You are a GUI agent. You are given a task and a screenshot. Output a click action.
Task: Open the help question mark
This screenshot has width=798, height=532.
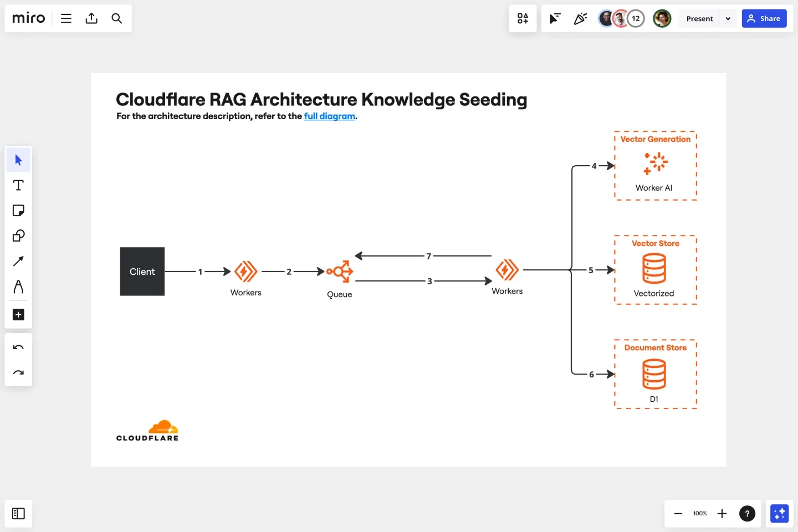[x=747, y=514]
